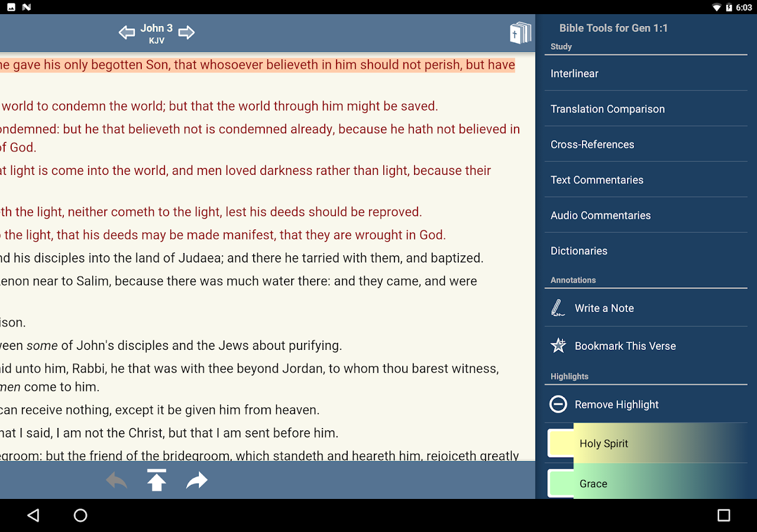Tap the grayed back navigation arrow
757x532 pixels.
coord(117,481)
